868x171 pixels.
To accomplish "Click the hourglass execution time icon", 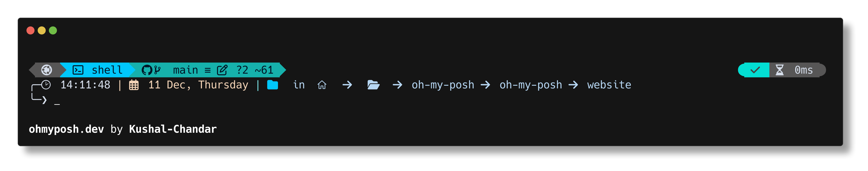I will (779, 70).
